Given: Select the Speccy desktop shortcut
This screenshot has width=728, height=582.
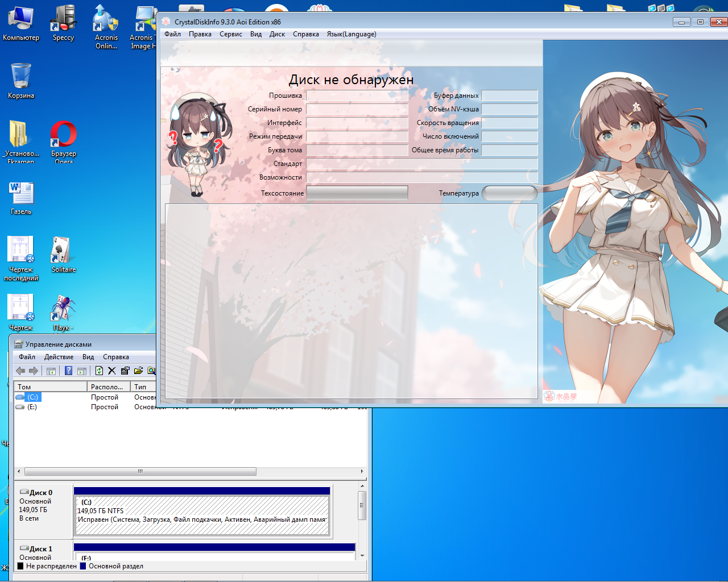Looking at the screenshot, I should click(x=63, y=24).
